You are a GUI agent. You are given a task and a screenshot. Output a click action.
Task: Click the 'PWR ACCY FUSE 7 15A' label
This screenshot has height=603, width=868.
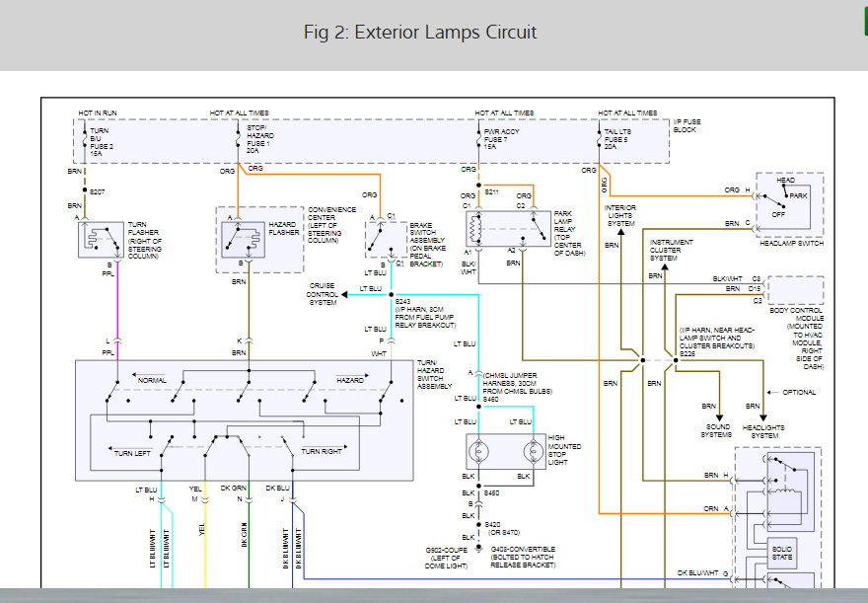[501, 139]
